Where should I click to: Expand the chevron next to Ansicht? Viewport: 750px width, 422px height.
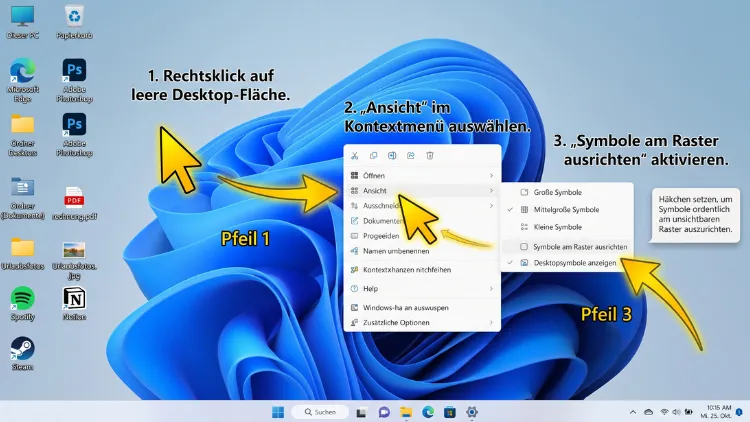(x=491, y=190)
